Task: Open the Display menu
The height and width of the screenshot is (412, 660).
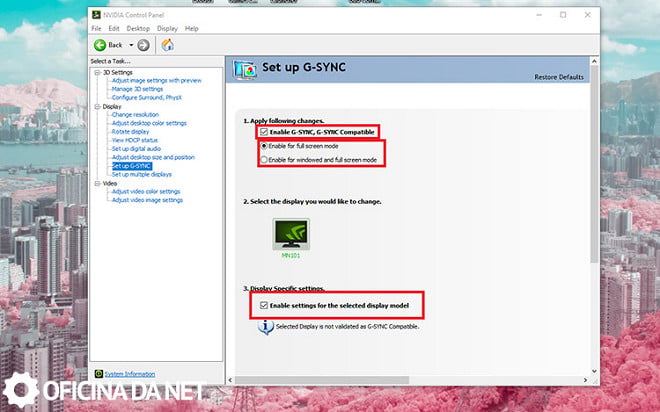Action: (x=167, y=29)
